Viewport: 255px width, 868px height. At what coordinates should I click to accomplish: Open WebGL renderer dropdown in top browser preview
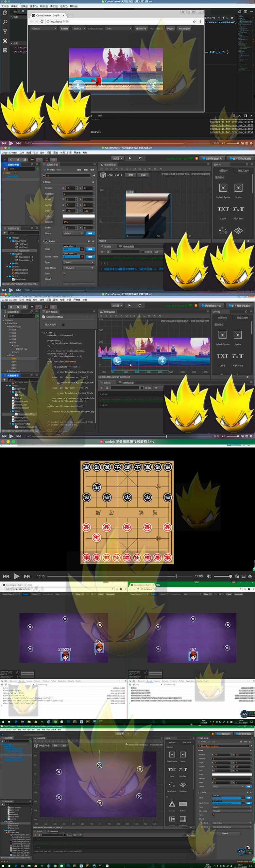(79, 29)
